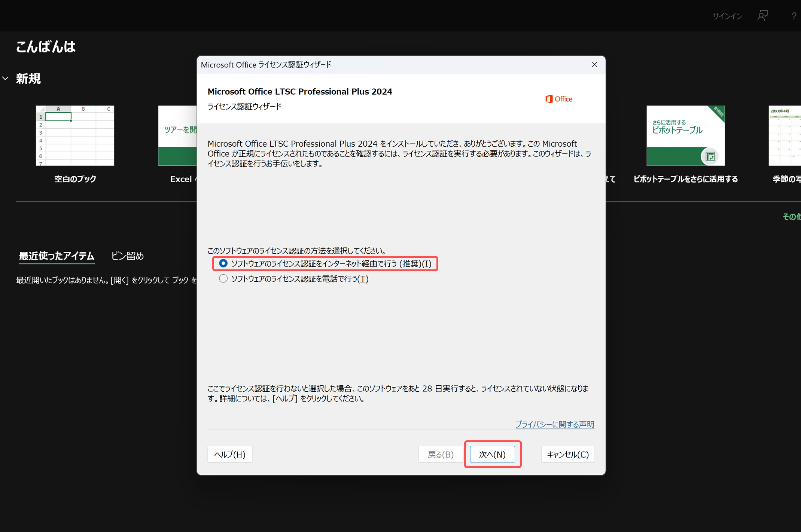Image resolution: width=801 pixels, height=532 pixels.
Task: Collapse the 新規 section chevron
Action: [6, 79]
